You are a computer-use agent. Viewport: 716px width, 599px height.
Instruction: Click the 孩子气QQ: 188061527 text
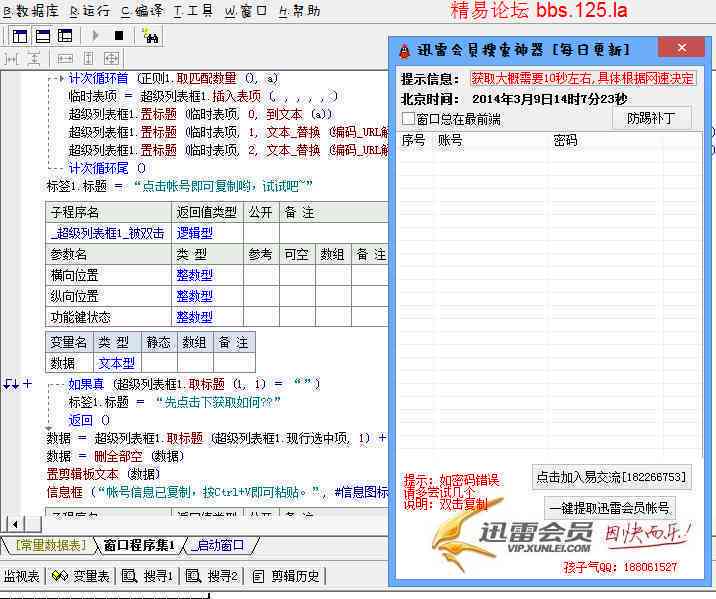click(x=620, y=567)
